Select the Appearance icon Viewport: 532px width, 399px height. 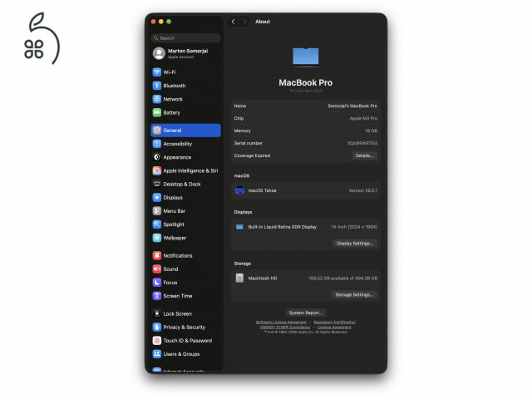coord(157,157)
